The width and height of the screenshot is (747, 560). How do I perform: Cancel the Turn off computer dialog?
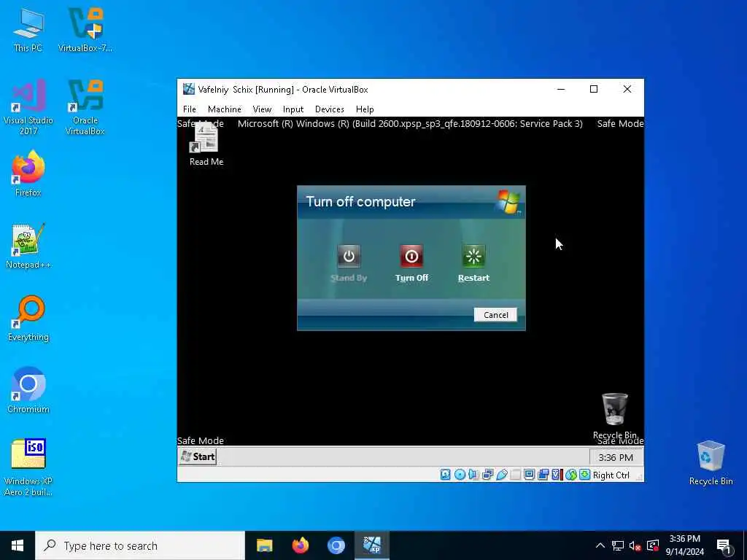point(495,315)
